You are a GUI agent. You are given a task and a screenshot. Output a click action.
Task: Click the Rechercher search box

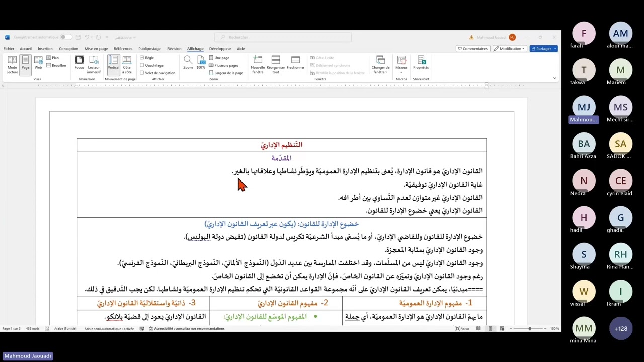click(283, 37)
